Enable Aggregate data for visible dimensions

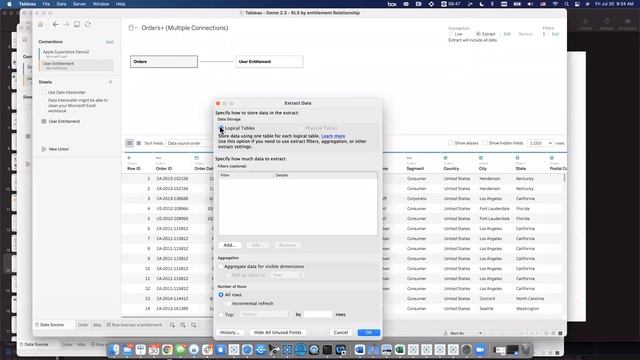[221, 267]
